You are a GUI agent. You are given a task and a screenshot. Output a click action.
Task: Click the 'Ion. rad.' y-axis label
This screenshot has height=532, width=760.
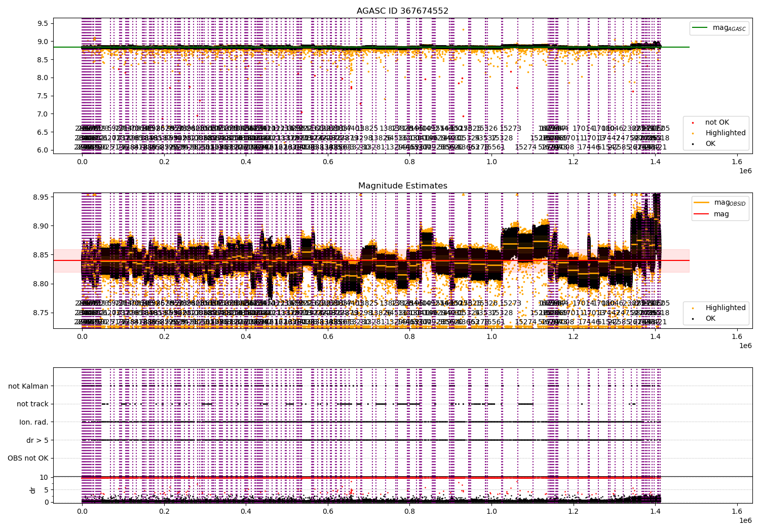coord(34,422)
